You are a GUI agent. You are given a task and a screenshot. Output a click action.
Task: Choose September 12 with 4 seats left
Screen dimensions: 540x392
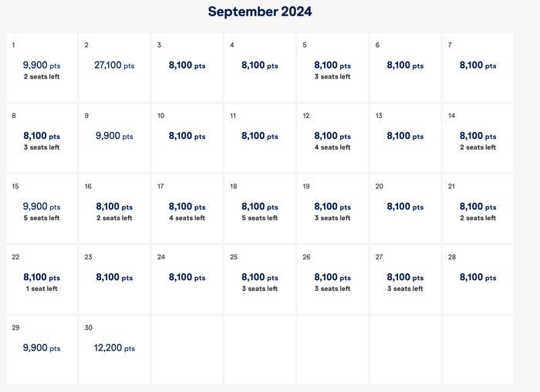(x=332, y=138)
